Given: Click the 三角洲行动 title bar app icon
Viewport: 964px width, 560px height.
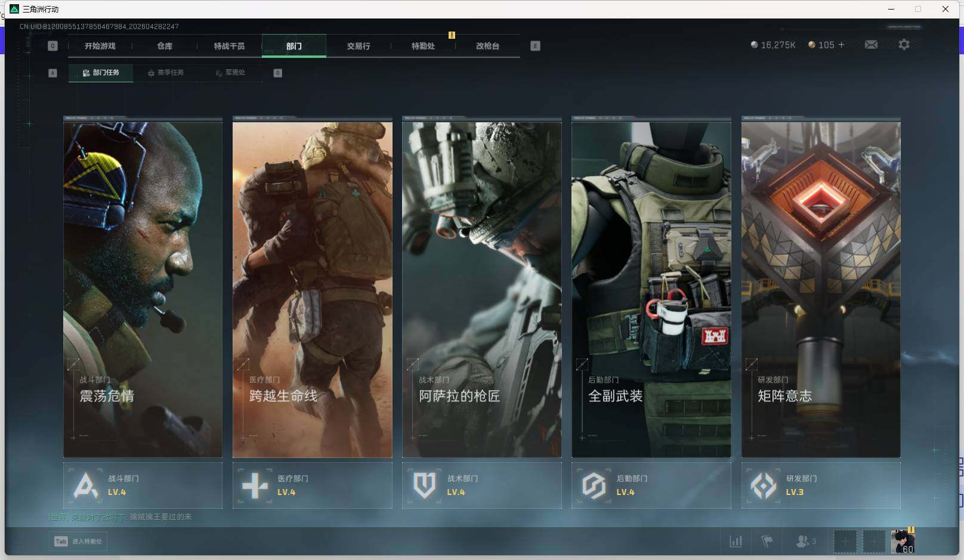Looking at the screenshot, I should (x=14, y=9).
